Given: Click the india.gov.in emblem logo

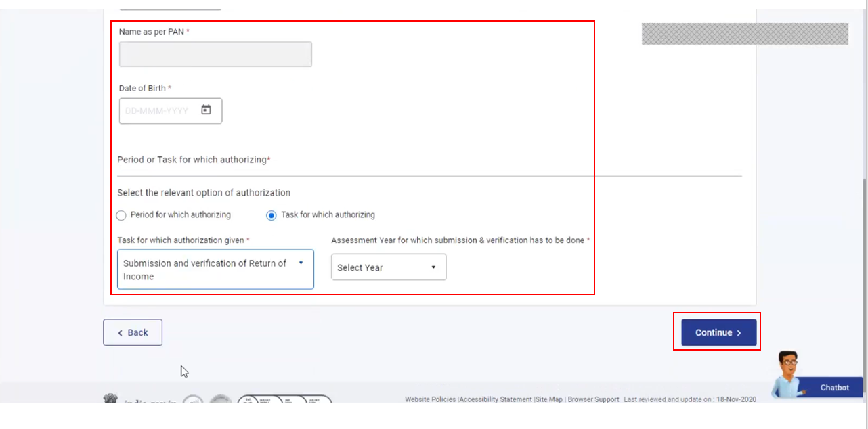Looking at the screenshot, I should pos(110,399).
